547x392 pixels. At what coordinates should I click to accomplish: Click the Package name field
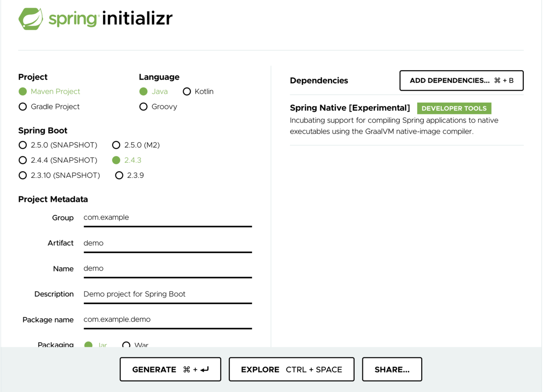(167, 320)
